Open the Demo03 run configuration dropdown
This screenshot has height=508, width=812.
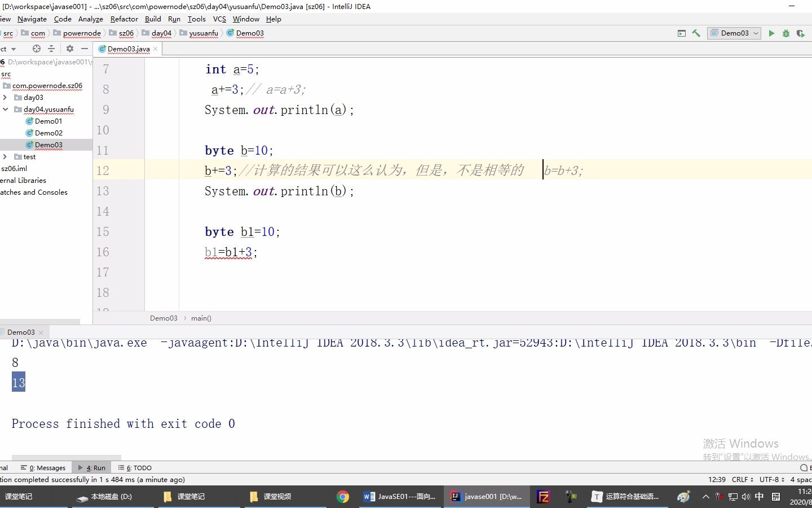pos(734,33)
